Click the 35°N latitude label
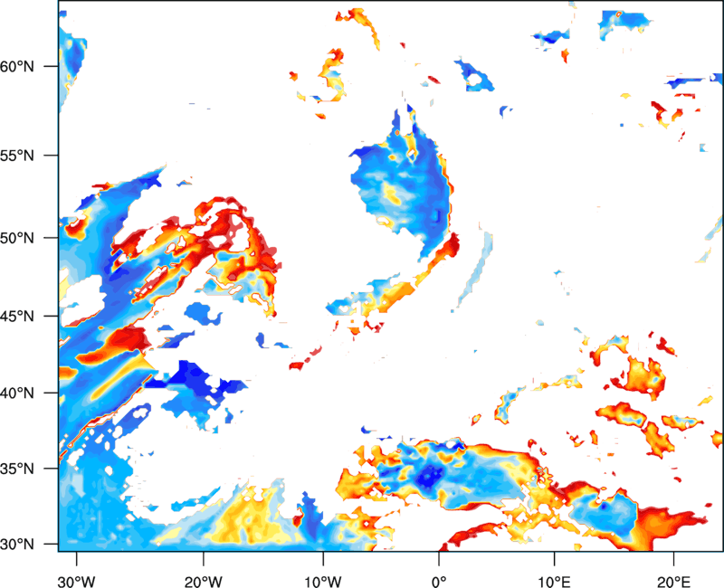 tap(17, 469)
